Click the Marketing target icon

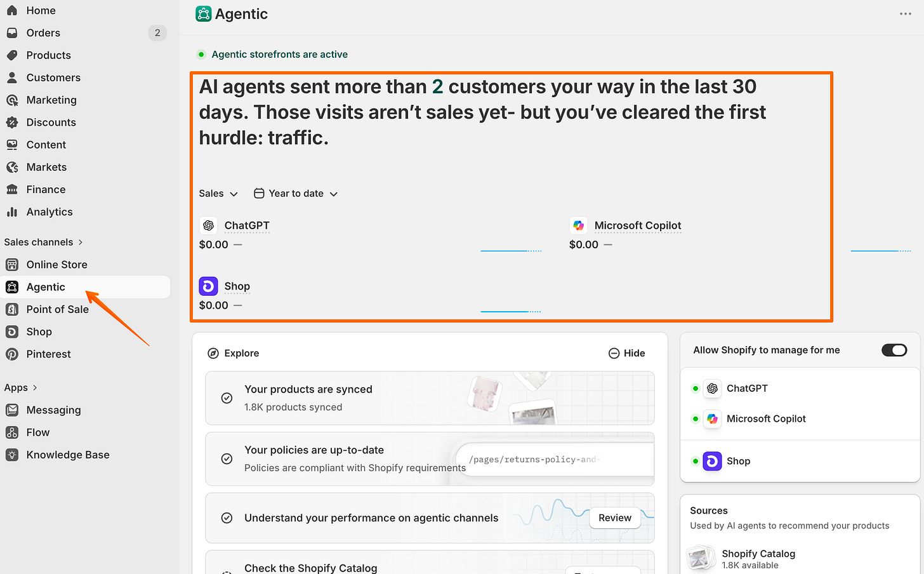click(12, 100)
